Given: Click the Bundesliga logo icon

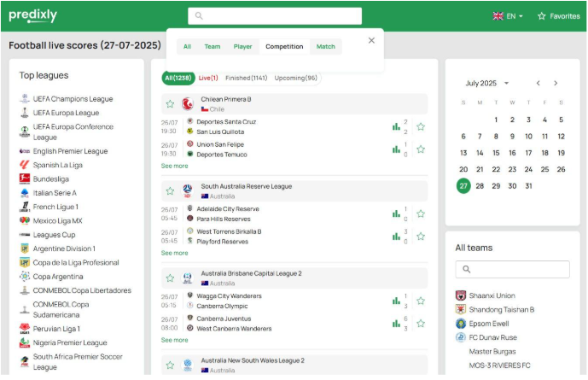Looking at the screenshot, I should click(25, 179).
